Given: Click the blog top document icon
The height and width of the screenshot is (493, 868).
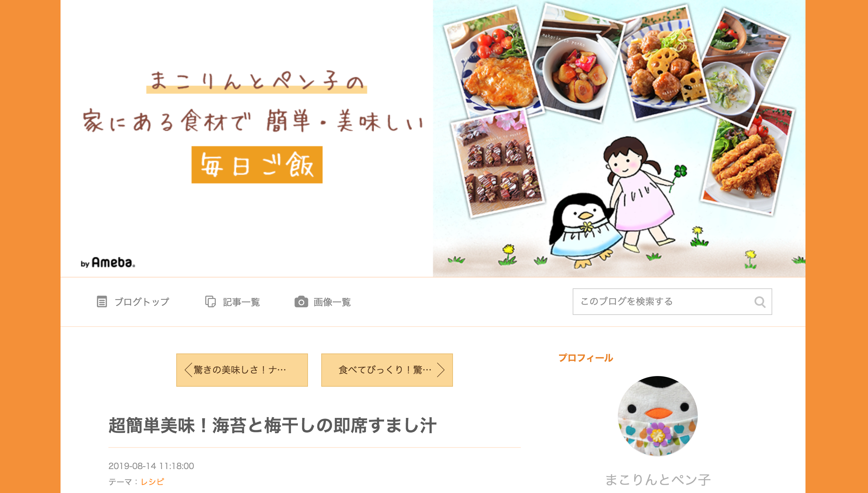Looking at the screenshot, I should 102,301.
